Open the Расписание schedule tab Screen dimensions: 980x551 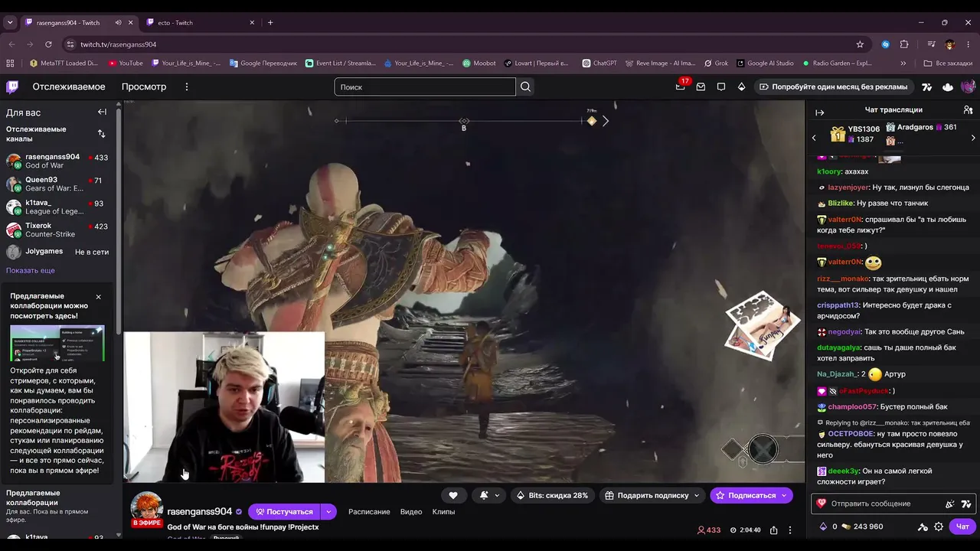(x=369, y=511)
